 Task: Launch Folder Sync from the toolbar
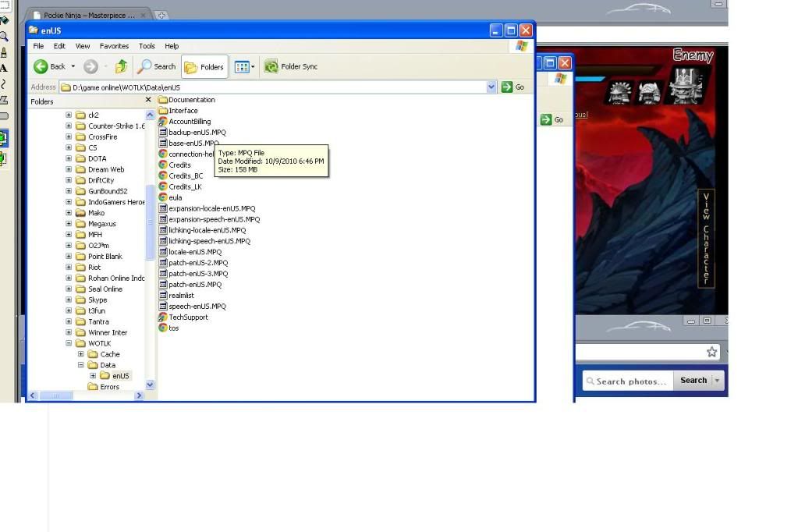click(291, 66)
